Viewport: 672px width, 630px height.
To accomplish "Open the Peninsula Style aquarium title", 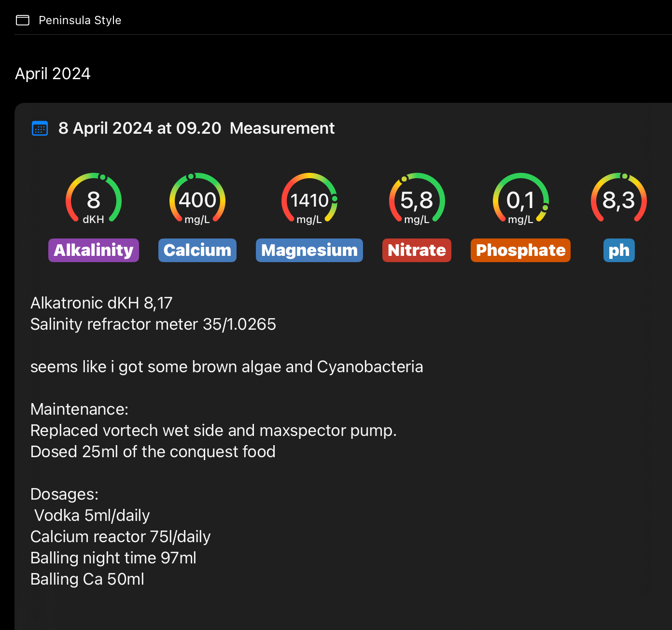I will pos(80,20).
